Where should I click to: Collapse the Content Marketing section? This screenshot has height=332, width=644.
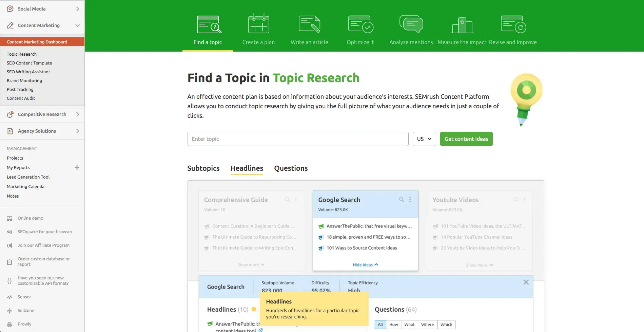[x=78, y=25]
